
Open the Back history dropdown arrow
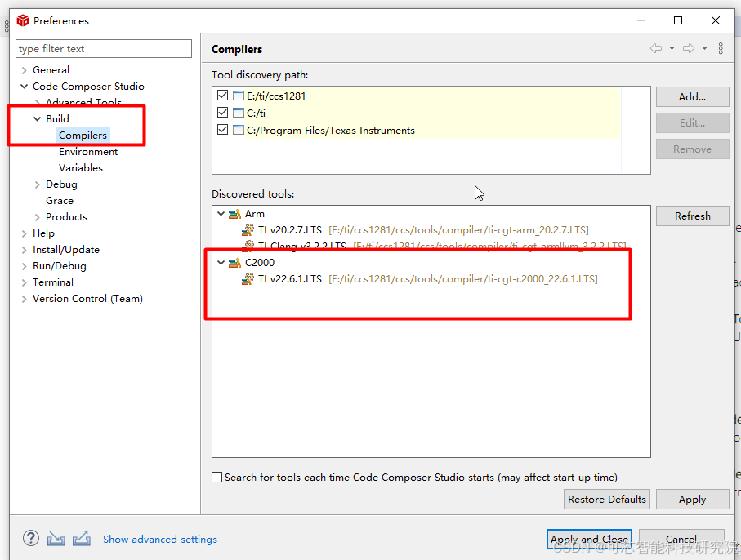pos(672,48)
